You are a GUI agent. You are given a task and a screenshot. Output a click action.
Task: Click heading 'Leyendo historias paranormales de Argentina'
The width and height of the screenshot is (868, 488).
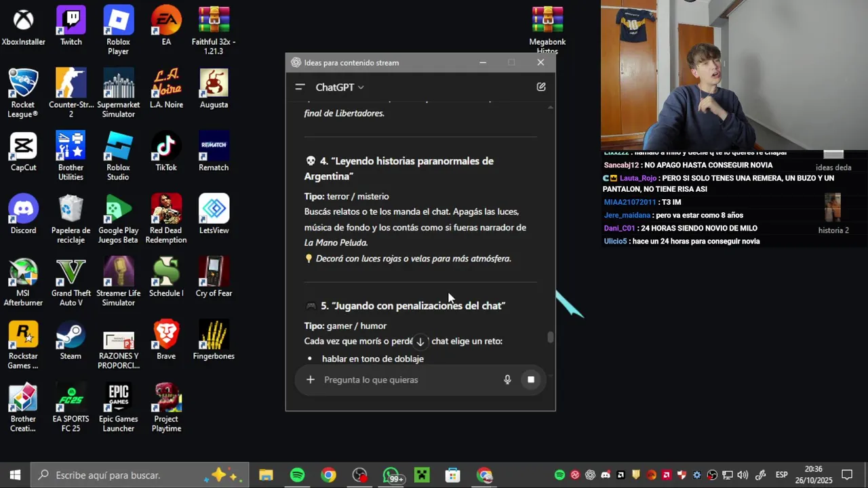tap(399, 168)
